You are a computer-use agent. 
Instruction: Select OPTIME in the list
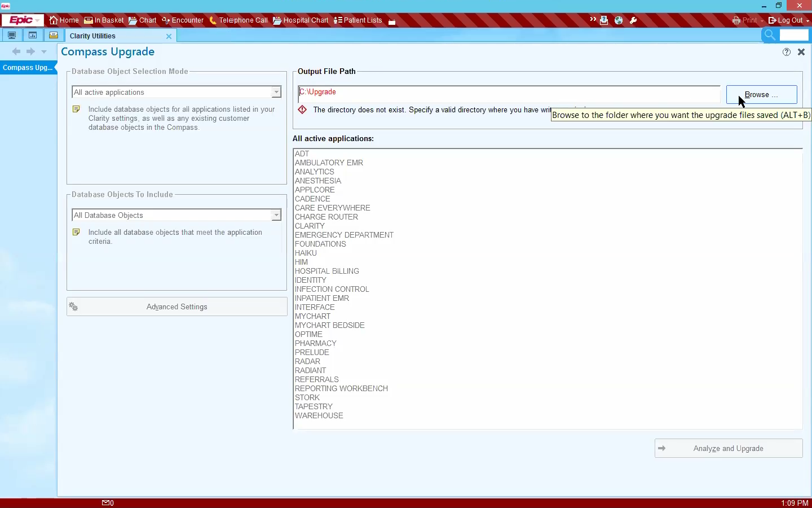point(308,334)
